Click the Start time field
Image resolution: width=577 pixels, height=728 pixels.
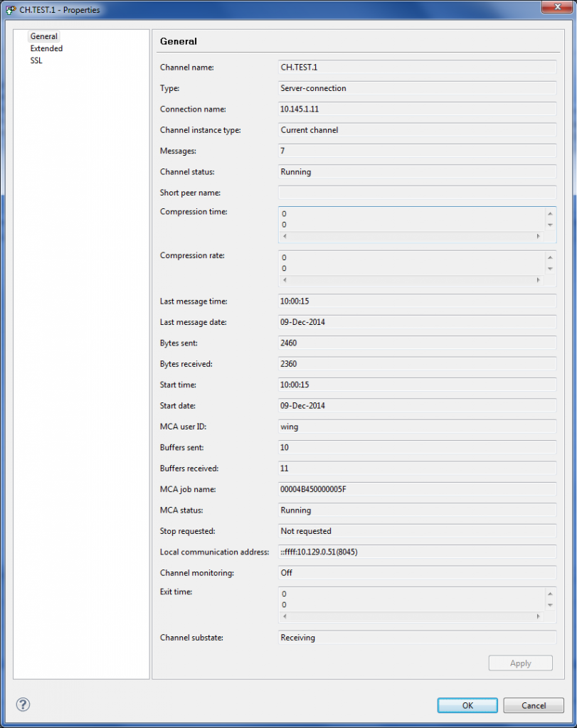pos(417,385)
